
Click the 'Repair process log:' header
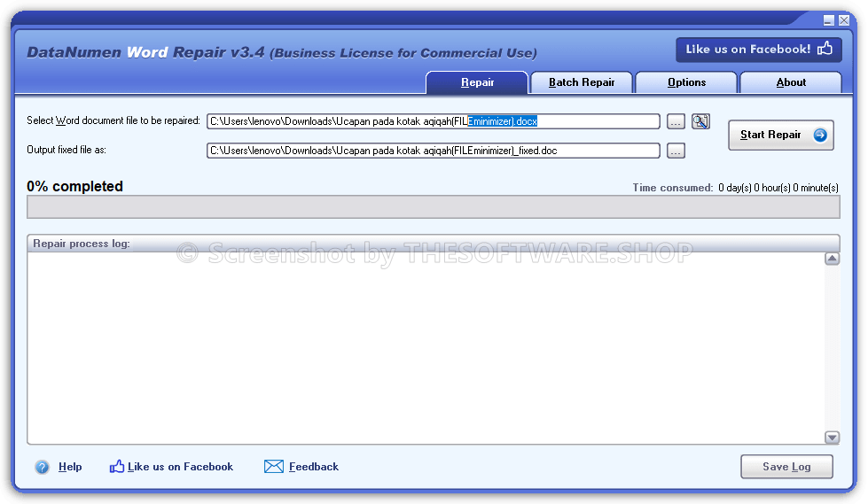tap(82, 244)
